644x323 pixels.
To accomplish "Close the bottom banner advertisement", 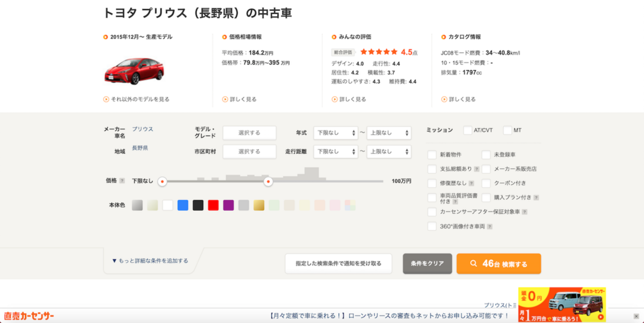I will pyautogui.click(x=636, y=315).
